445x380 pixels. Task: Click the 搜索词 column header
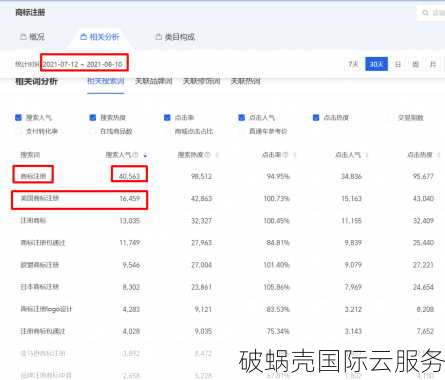[30, 155]
